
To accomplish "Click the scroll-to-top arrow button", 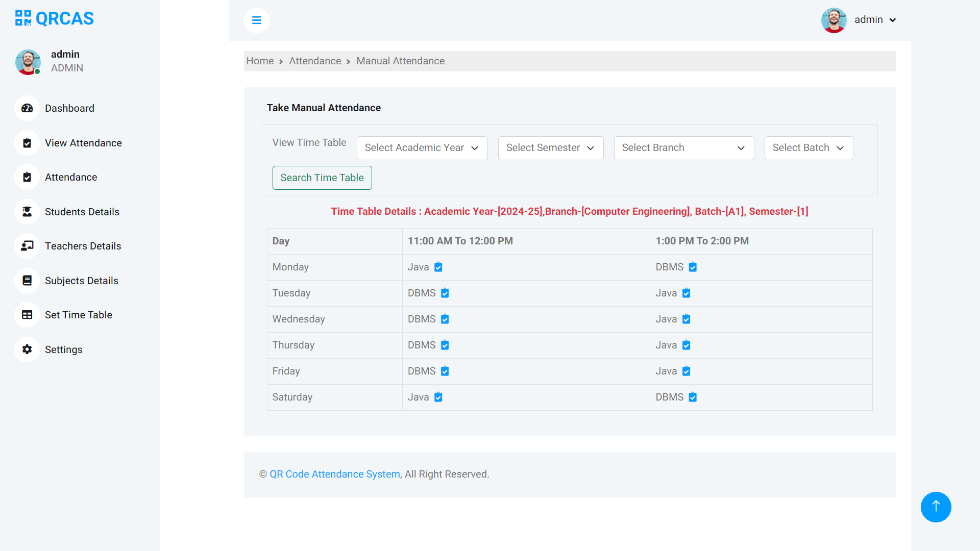I will click(936, 507).
